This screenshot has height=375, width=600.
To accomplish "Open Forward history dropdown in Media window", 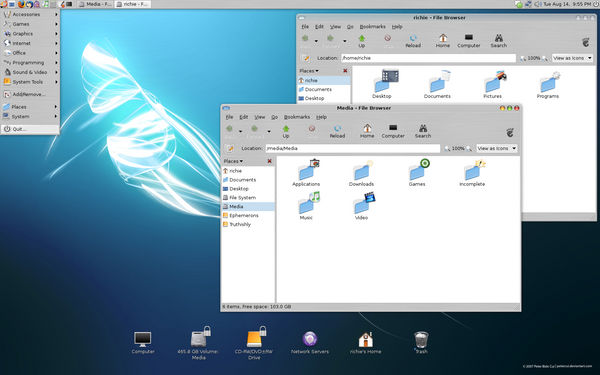I will [x=269, y=131].
